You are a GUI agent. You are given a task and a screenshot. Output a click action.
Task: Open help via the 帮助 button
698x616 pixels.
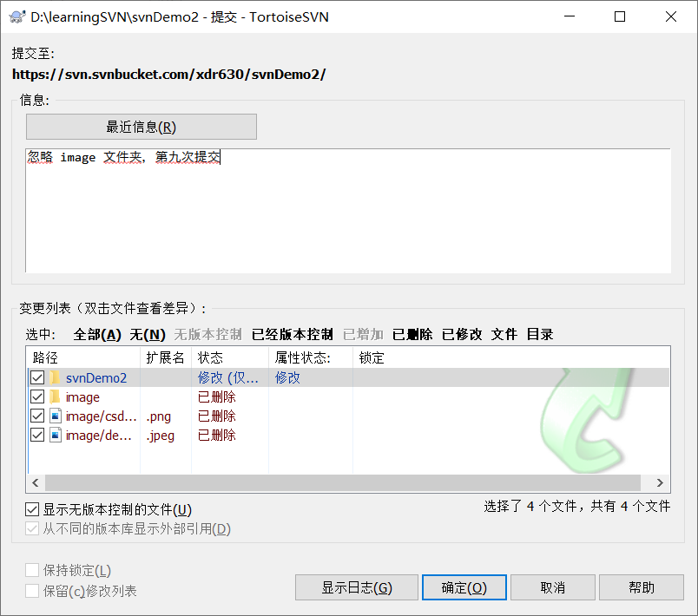click(x=641, y=587)
